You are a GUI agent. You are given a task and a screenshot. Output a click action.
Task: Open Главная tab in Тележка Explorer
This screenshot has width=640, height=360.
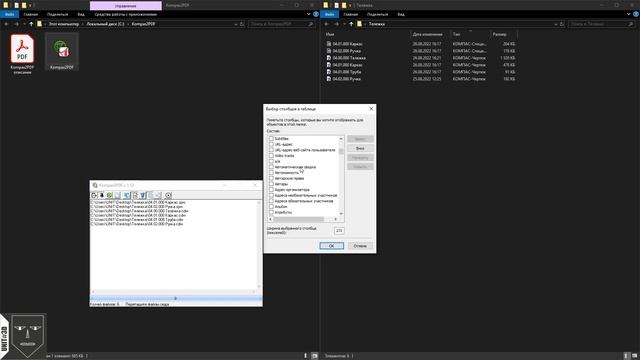(x=351, y=14)
